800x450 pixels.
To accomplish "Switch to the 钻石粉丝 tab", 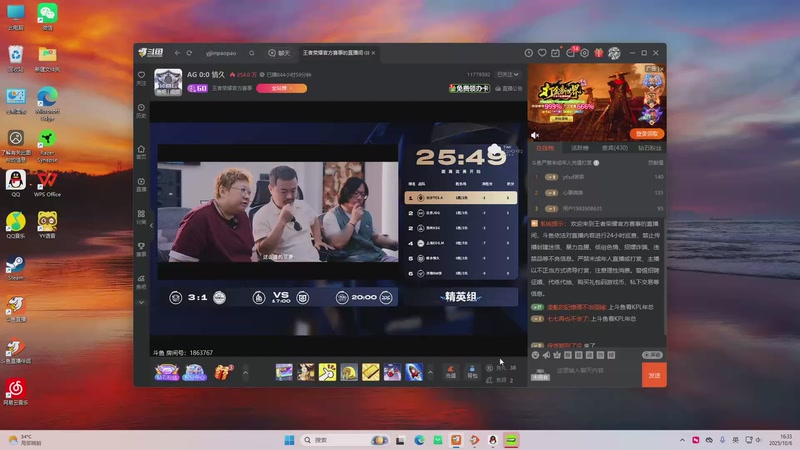I will coord(649,148).
